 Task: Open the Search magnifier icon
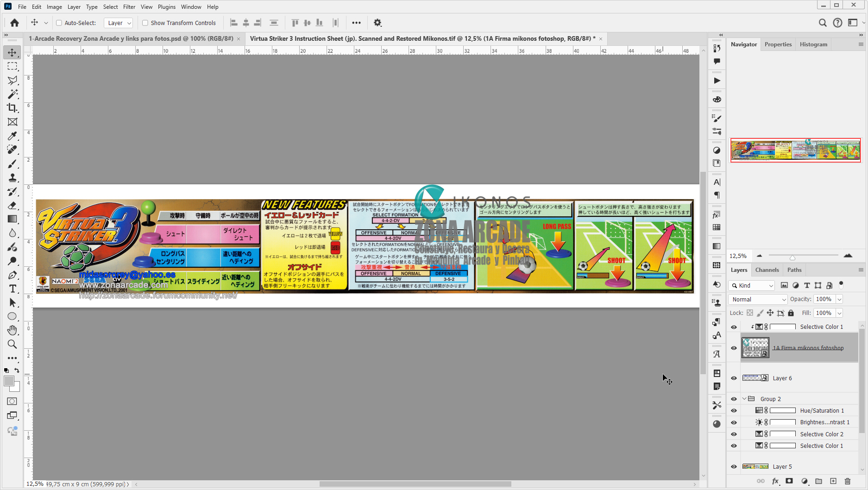[x=823, y=23]
